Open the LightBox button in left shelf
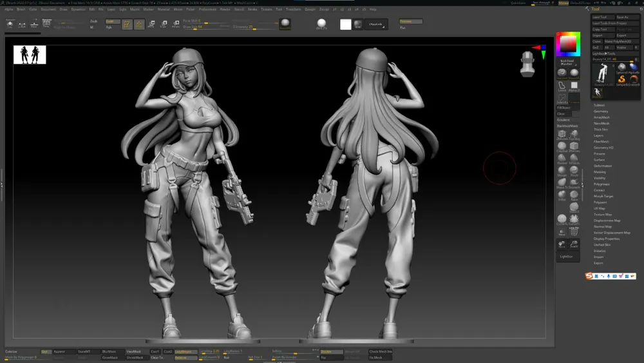Screen dimensions: 644x363 (x=567, y=257)
